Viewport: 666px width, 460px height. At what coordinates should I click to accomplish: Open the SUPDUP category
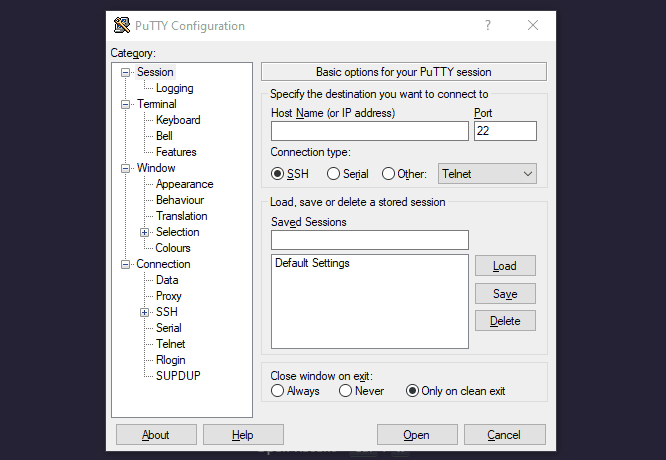(178, 376)
